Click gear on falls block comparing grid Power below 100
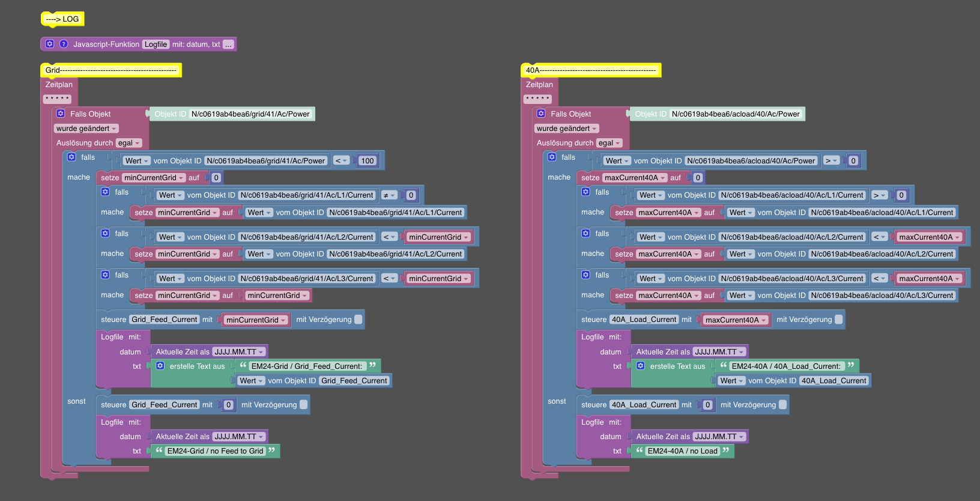Viewport: 980px width, 501px height. [71, 157]
